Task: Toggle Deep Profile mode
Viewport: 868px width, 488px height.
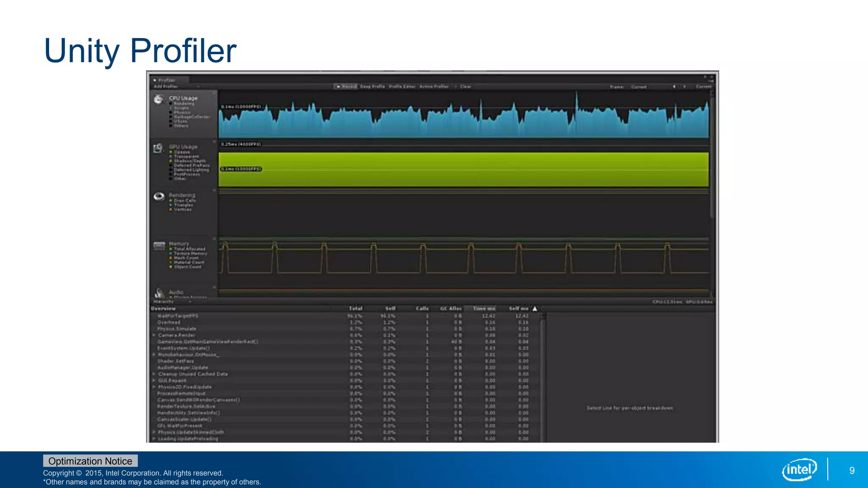Action: (372, 86)
